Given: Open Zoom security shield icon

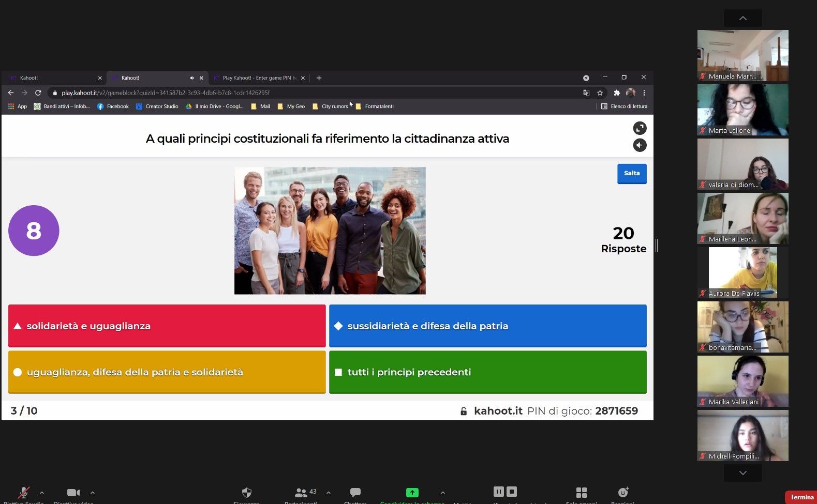Looking at the screenshot, I should tap(247, 493).
